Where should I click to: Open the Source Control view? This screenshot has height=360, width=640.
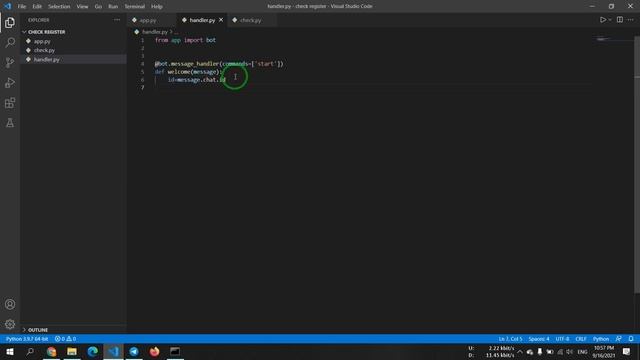click(10, 62)
